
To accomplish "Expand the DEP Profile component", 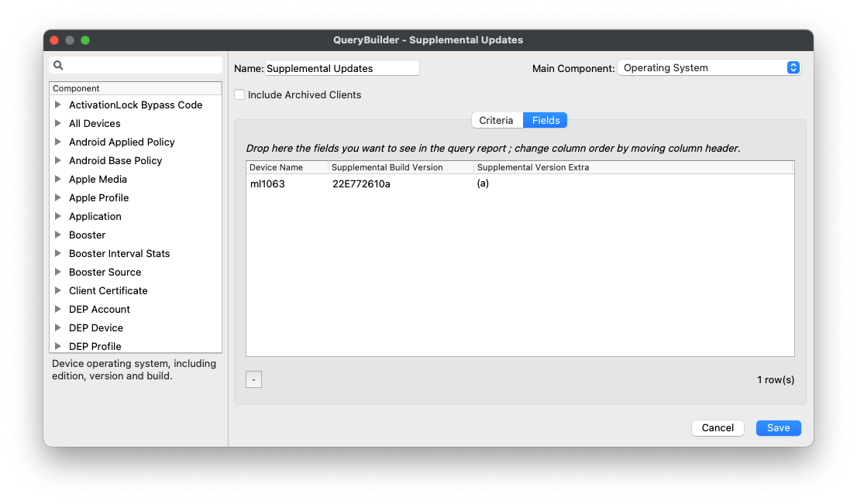I will tap(58, 346).
